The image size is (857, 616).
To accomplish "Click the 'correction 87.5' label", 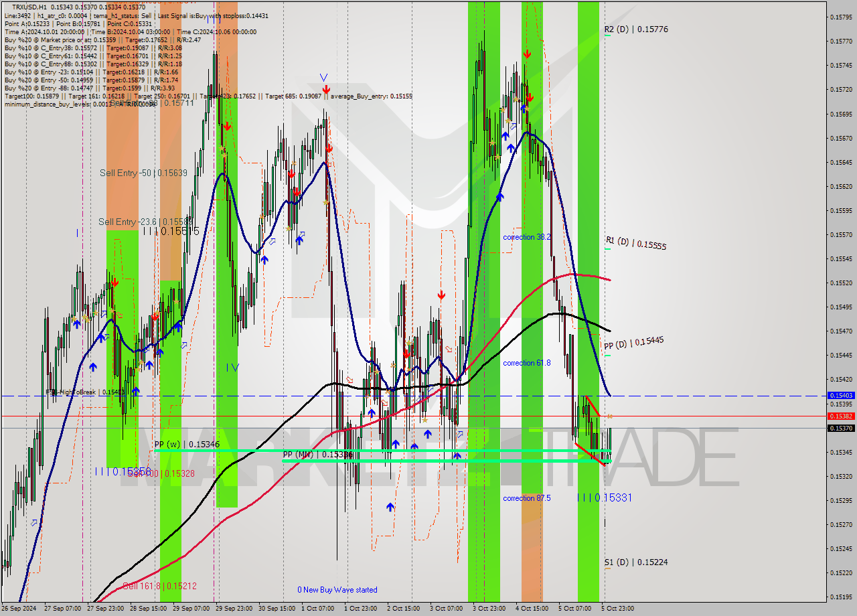I will (x=527, y=498).
